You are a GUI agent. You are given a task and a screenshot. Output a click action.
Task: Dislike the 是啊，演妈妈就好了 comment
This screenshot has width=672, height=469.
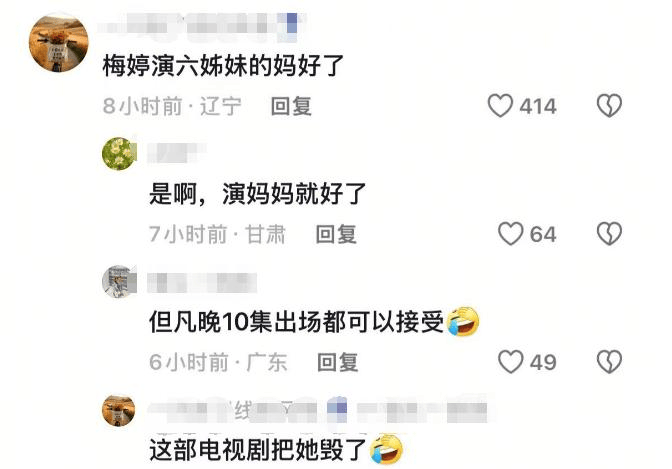(x=609, y=234)
